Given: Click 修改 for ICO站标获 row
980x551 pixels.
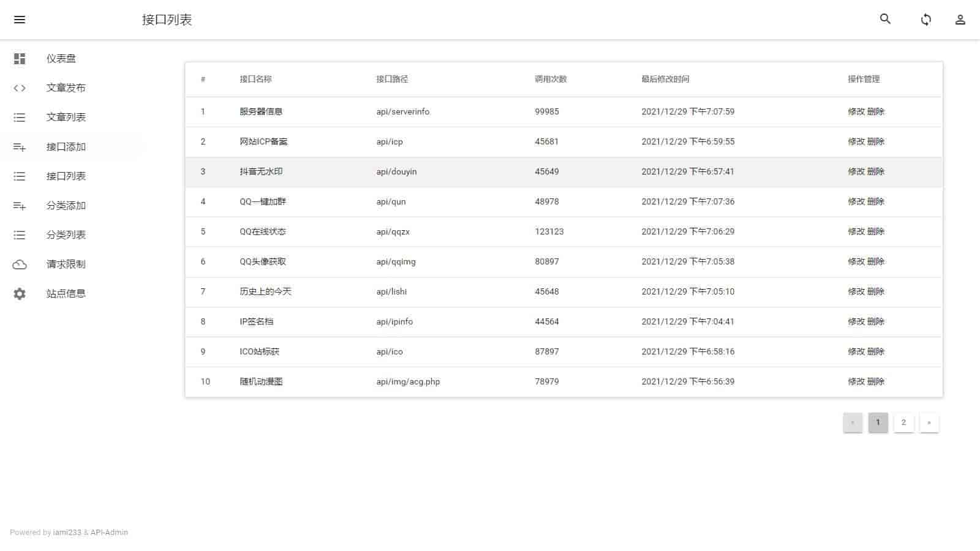Looking at the screenshot, I should 856,351.
